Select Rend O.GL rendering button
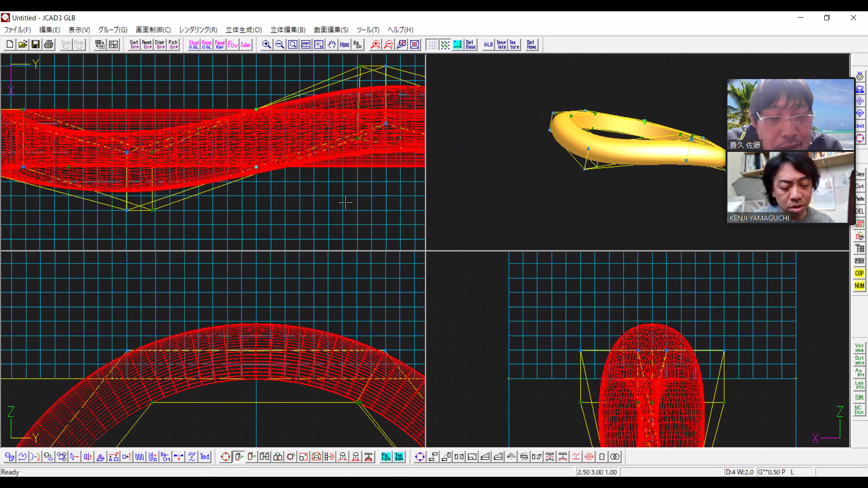 pos(207,44)
